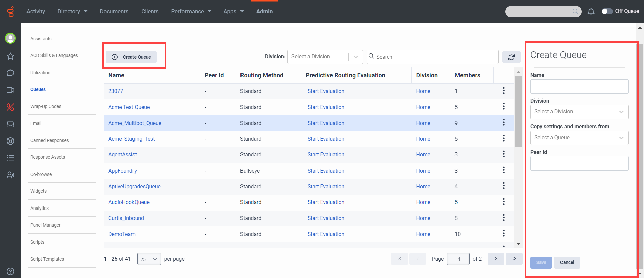This screenshot has height=278, width=644.
Task: Click the notification bell icon
Action: tap(591, 12)
